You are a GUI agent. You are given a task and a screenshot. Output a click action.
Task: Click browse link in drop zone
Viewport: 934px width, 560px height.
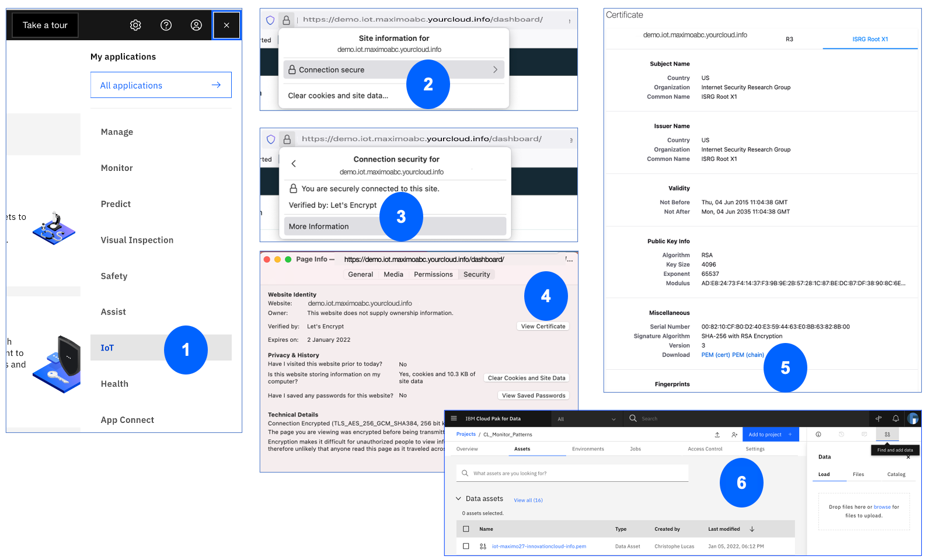tap(882, 507)
